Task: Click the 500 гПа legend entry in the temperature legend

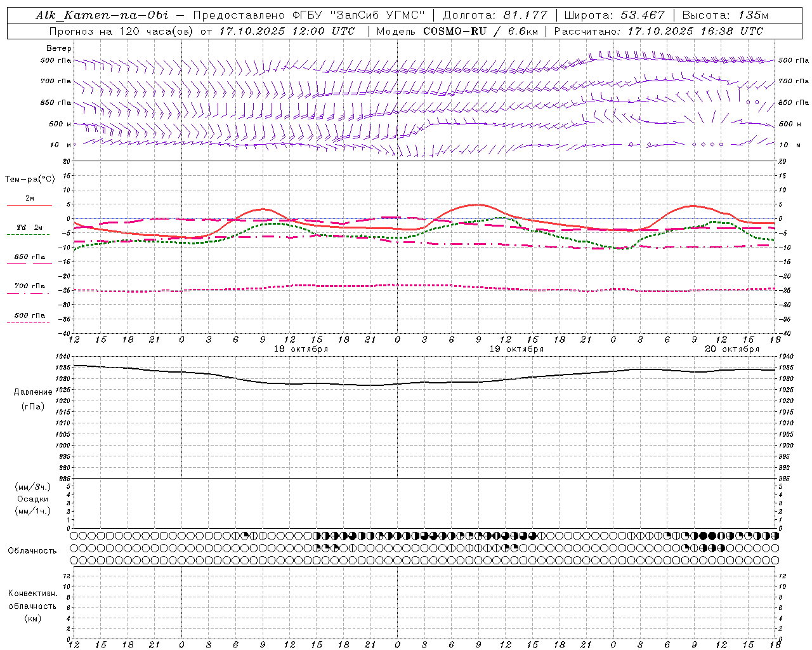Action: pos(30,315)
